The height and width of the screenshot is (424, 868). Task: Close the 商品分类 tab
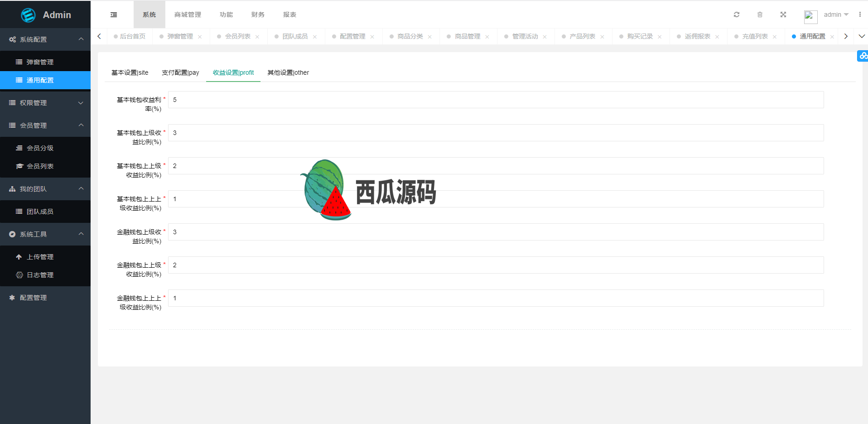(x=430, y=37)
